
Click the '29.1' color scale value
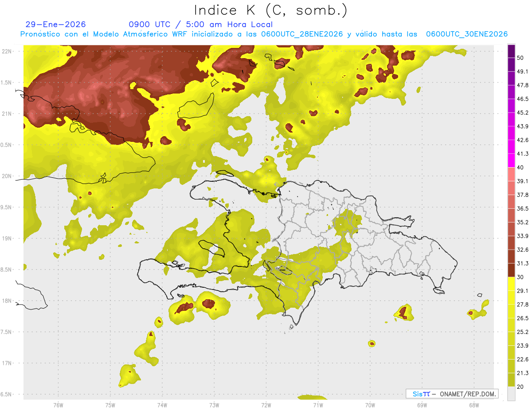click(x=522, y=291)
